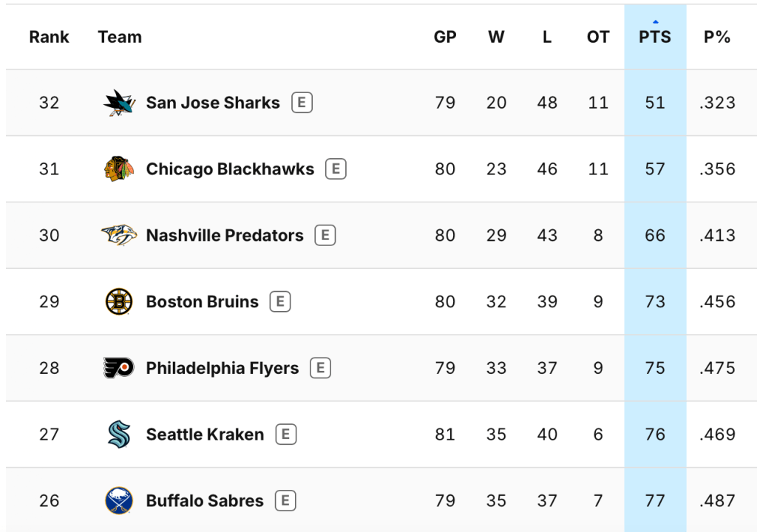
Task: Sort table by GP column header
Action: click(x=445, y=37)
